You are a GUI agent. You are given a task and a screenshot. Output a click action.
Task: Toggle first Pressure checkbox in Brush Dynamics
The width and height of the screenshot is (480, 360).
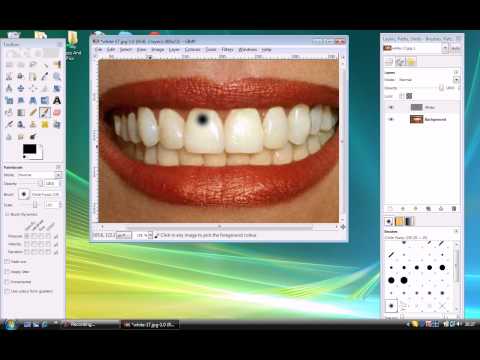pyautogui.click(x=27, y=236)
